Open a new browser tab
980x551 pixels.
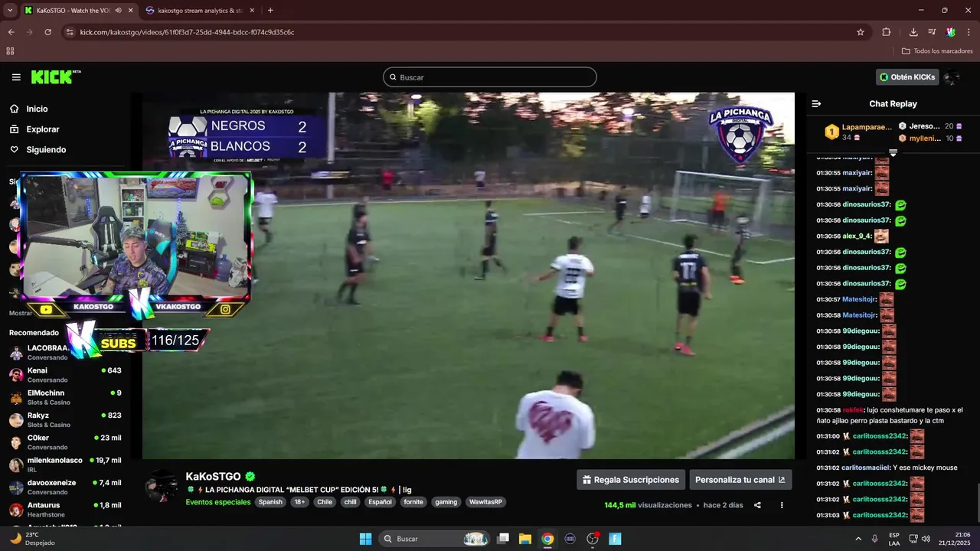click(x=270, y=11)
